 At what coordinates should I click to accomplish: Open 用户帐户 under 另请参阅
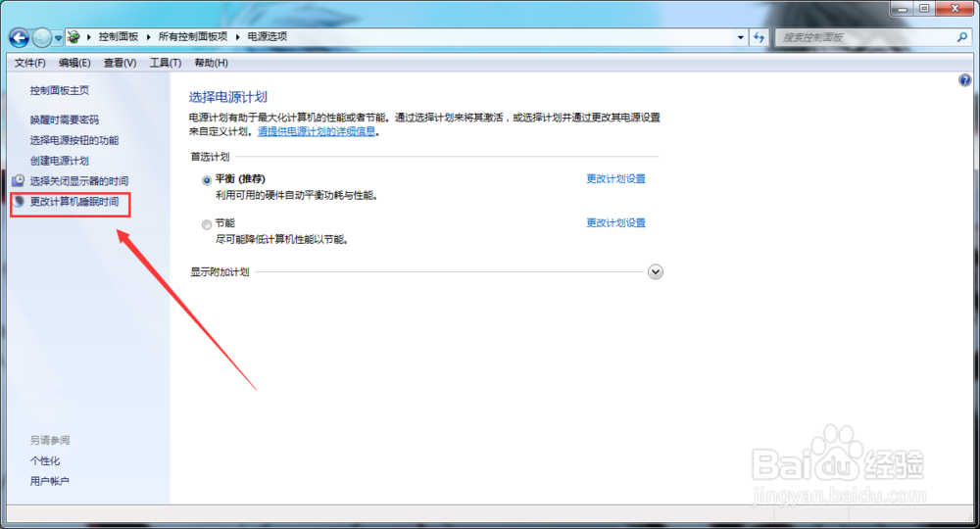[49, 482]
